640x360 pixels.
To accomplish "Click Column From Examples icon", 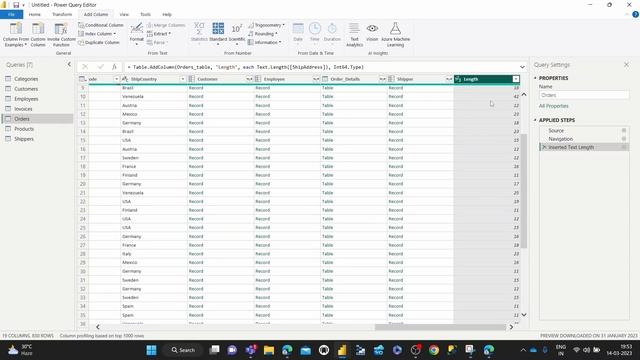I will point(16,34).
